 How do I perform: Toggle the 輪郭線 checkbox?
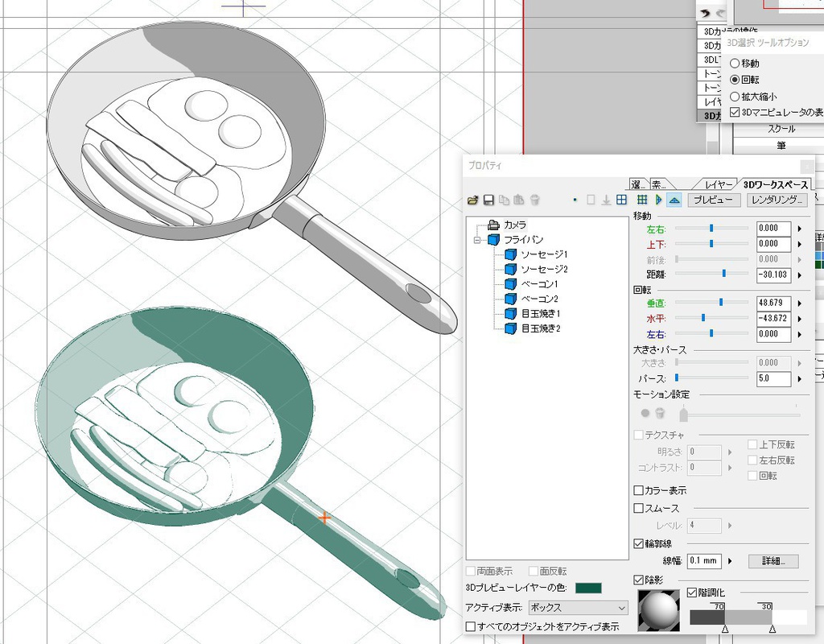coord(638,543)
